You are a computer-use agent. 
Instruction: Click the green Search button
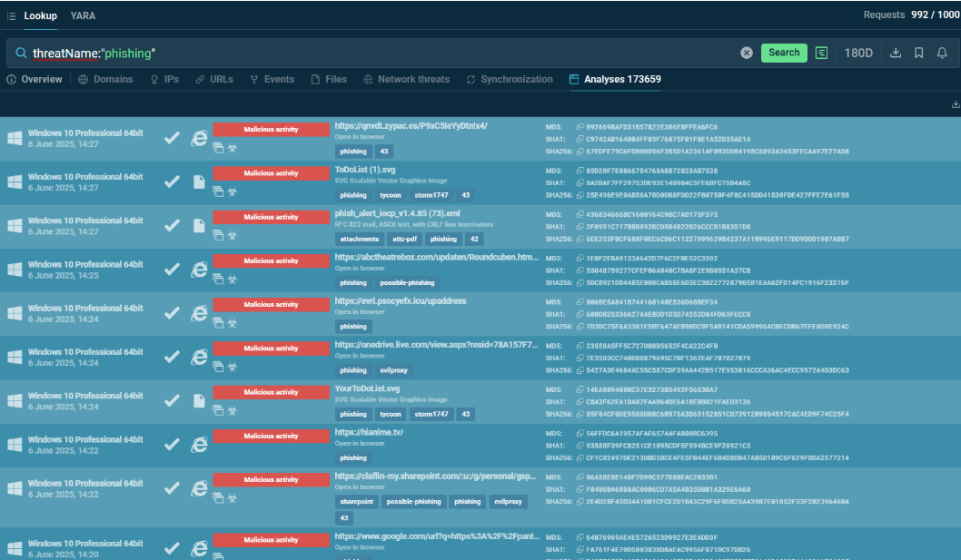click(x=784, y=53)
